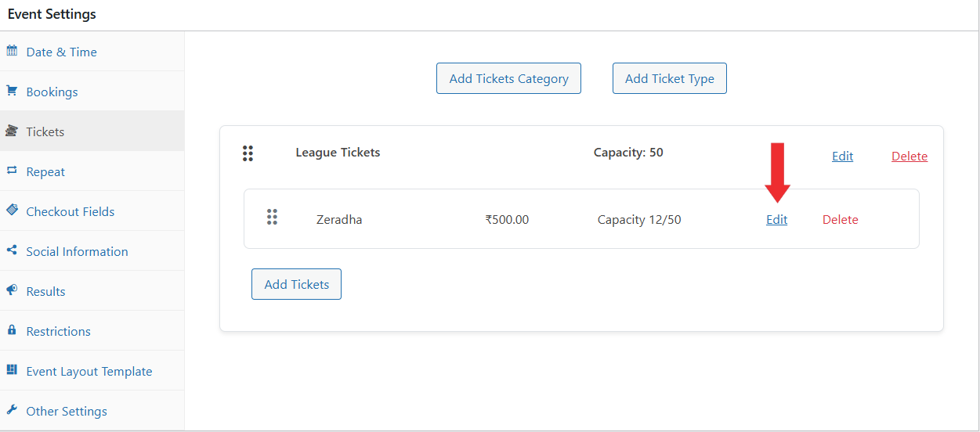
Task: Click the layout icon beside Event Layout Template
Action: (x=12, y=370)
